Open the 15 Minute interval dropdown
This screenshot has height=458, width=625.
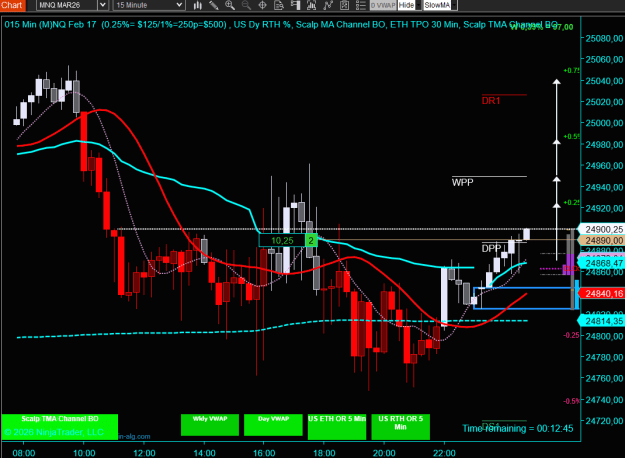(149, 5)
